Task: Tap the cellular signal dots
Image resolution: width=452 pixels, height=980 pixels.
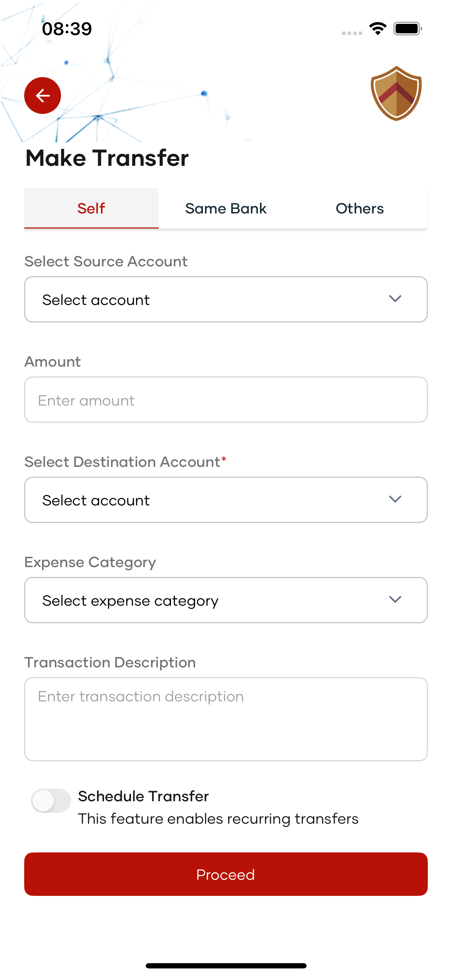Action: coord(352,34)
